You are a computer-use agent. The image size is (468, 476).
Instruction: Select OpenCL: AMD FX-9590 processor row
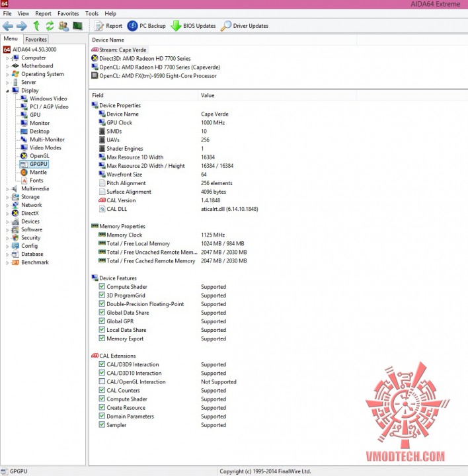click(x=158, y=76)
